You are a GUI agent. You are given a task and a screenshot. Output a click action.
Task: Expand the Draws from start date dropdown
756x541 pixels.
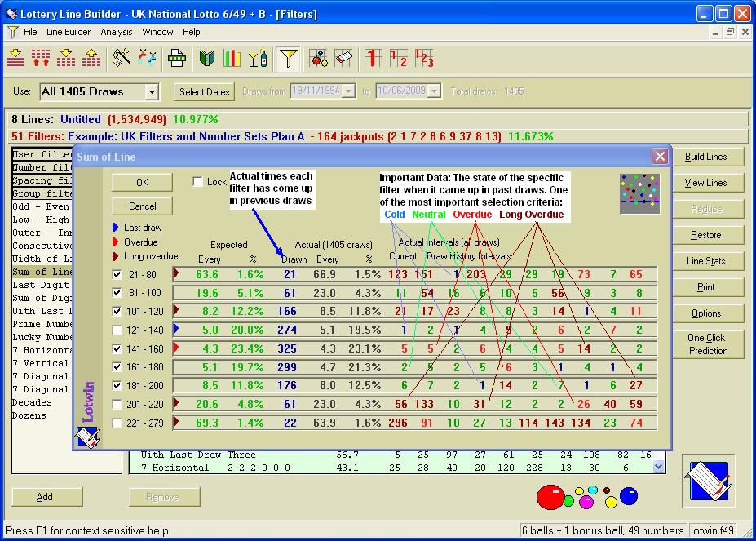click(348, 91)
